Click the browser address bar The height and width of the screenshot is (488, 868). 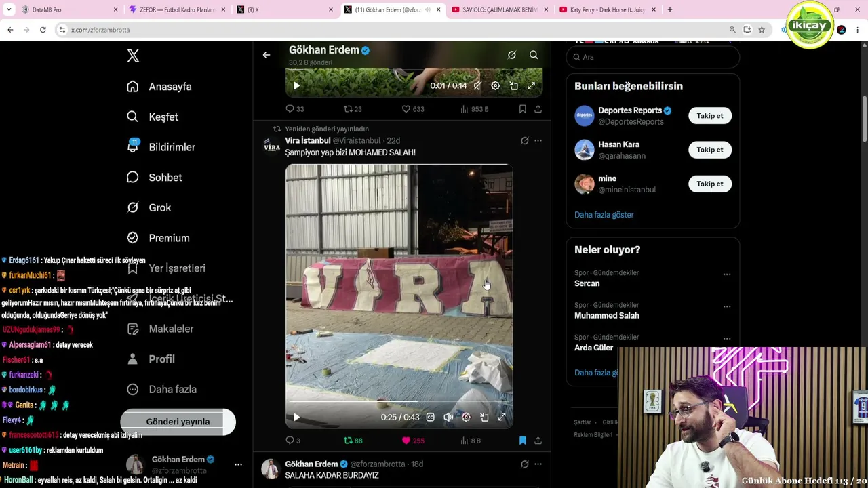393,30
